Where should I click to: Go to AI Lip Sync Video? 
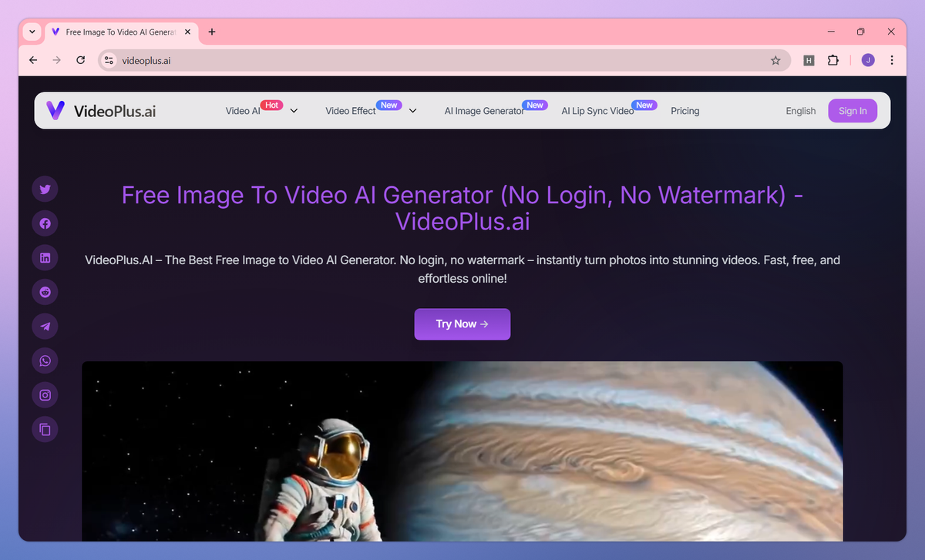click(x=597, y=111)
